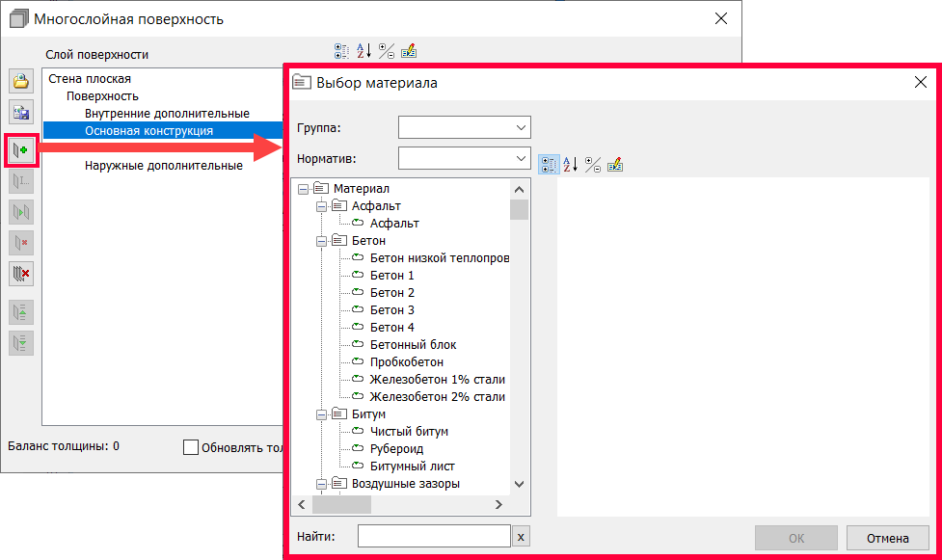
Task: Sort alphabetically in the surface layer toolbar
Action: 363,51
